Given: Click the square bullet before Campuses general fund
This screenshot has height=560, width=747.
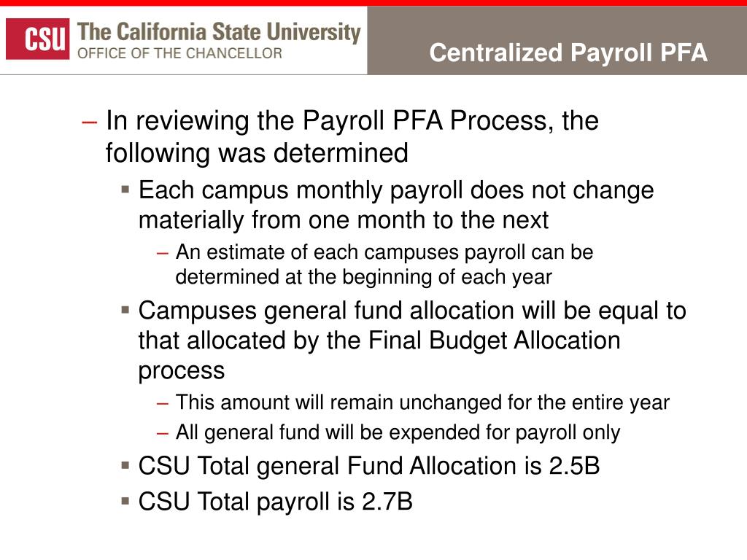Looking at the screenshot, I should [125, 311].
